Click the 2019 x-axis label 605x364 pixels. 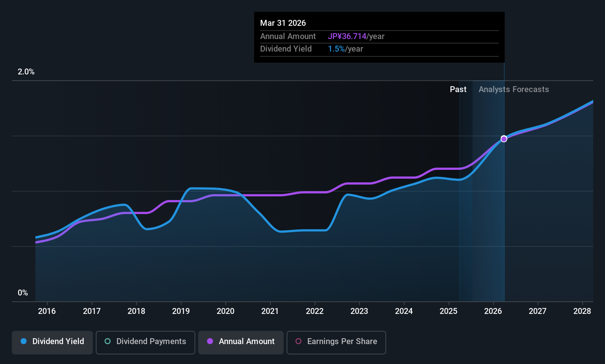point(181,311)
